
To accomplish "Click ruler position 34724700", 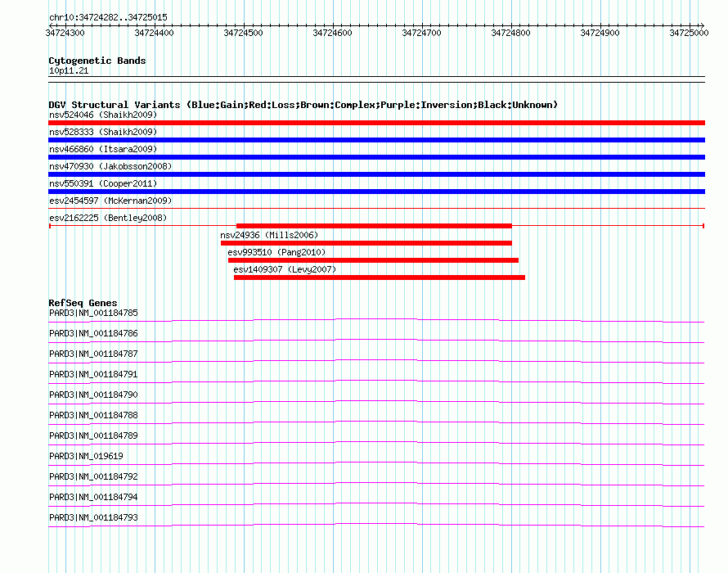I will click(421, 33).
